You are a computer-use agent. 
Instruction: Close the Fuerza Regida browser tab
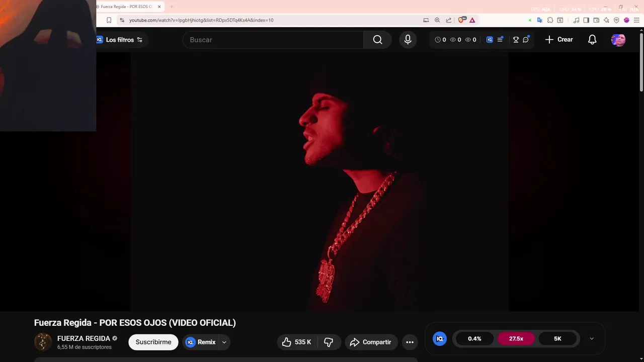[159, 7]
